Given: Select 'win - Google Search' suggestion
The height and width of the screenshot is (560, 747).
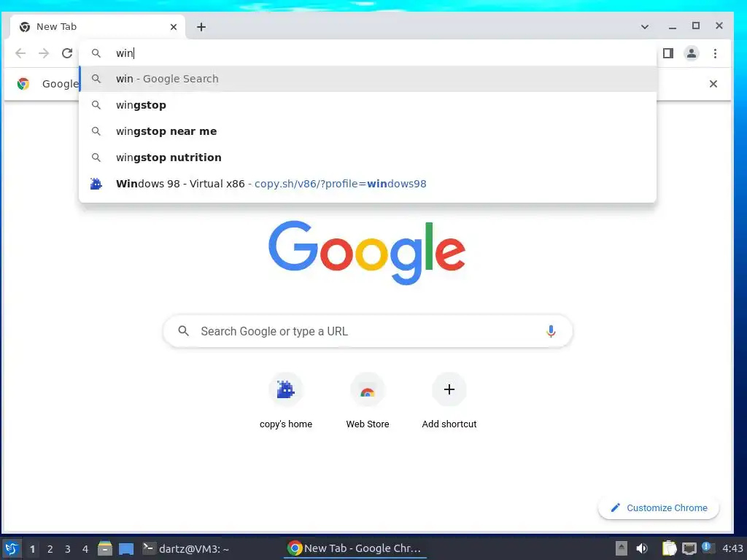Looking at the screenshot, I should [x=368, y=79].
